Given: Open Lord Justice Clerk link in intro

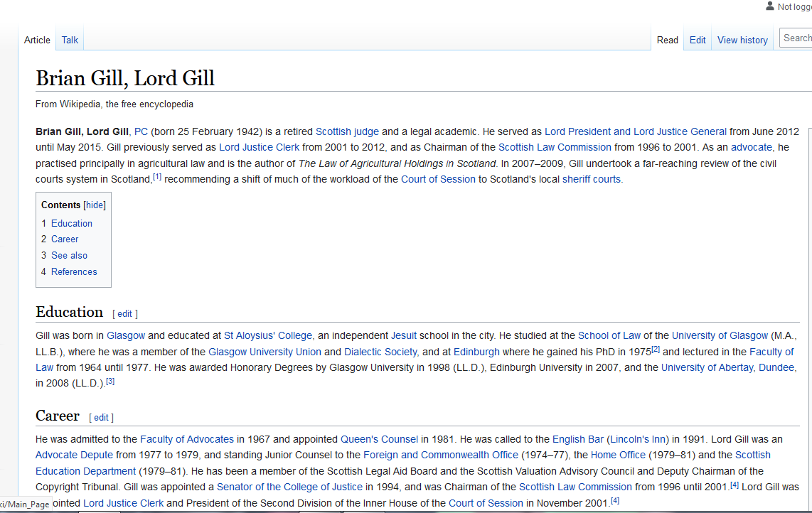Looking at the screenshot, I should pos(259,147).
